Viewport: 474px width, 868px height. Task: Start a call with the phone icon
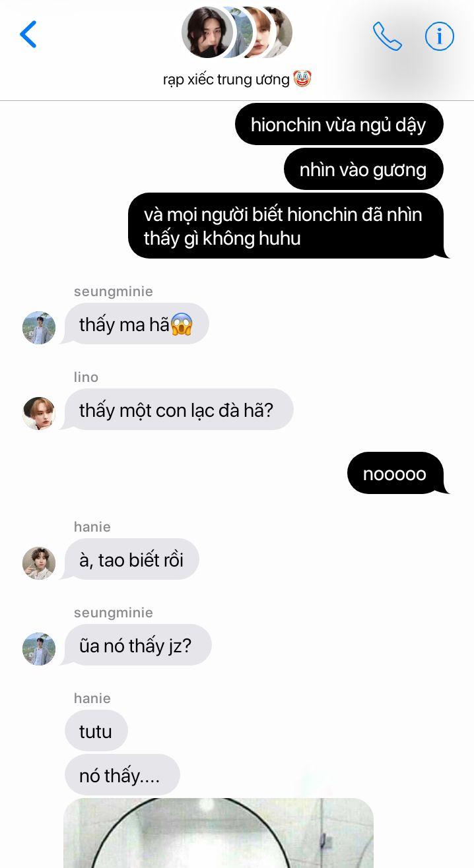[387, 36]
